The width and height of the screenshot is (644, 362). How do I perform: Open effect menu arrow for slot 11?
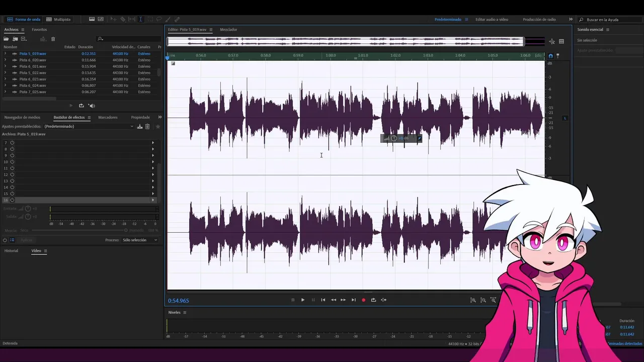[x=153, y=168]
